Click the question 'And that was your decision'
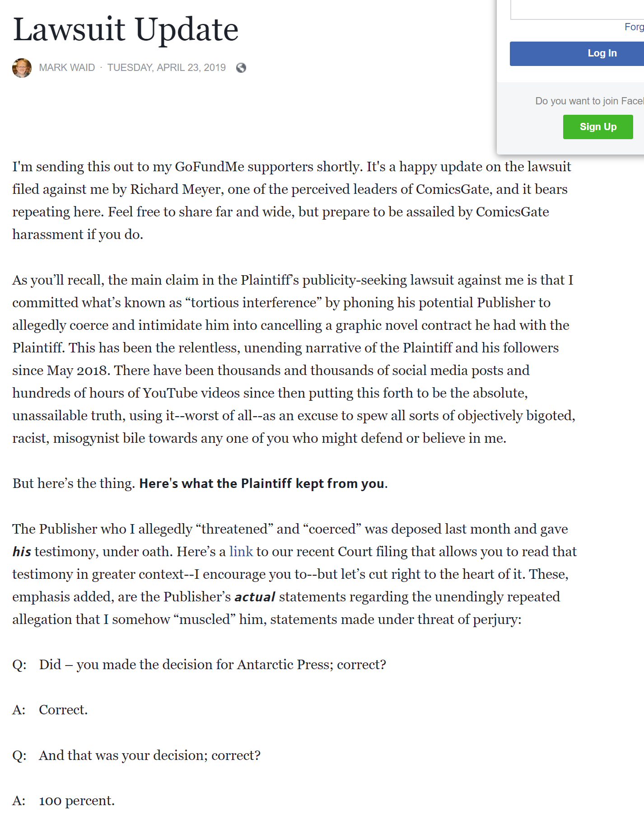644x816 pixels. 136,755
